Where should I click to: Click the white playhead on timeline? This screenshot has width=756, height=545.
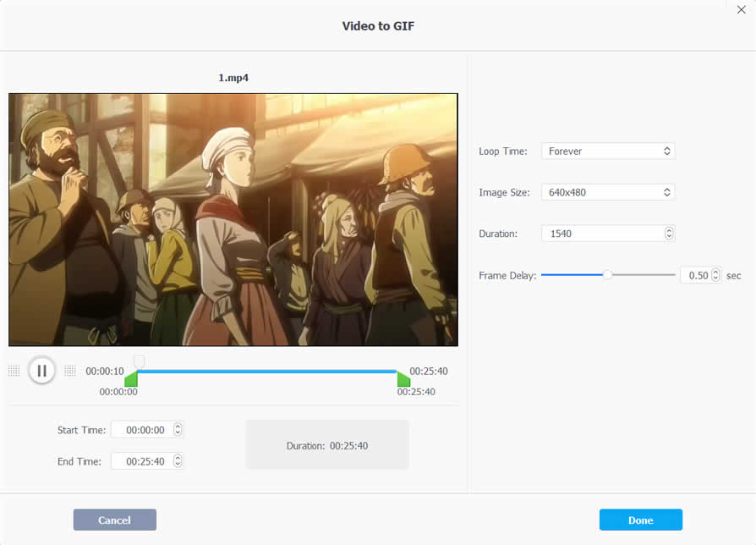139,362
